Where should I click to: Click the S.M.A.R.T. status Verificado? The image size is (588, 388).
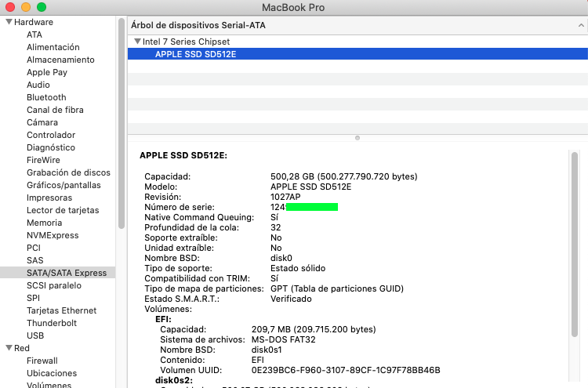coord(291,299)
